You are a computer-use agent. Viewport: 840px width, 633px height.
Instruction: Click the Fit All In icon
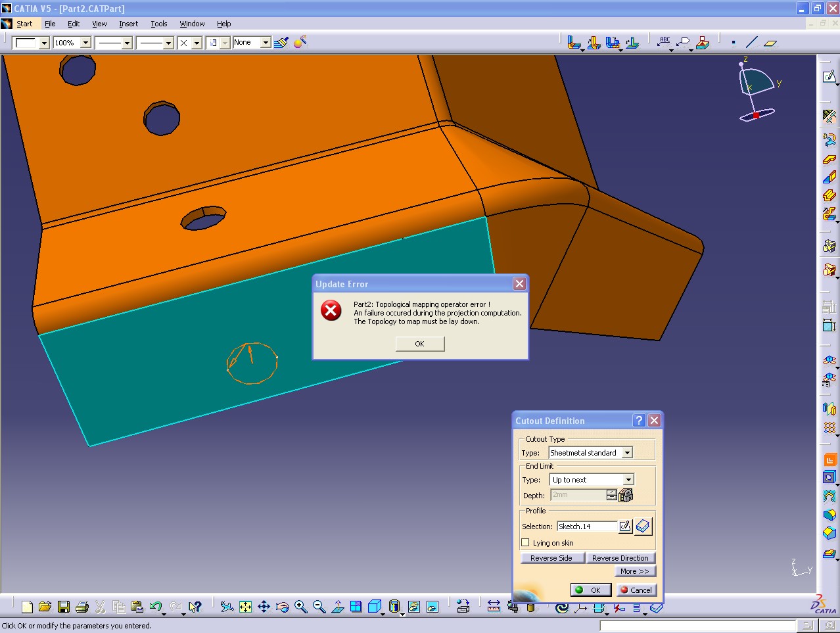coord(245,607)
